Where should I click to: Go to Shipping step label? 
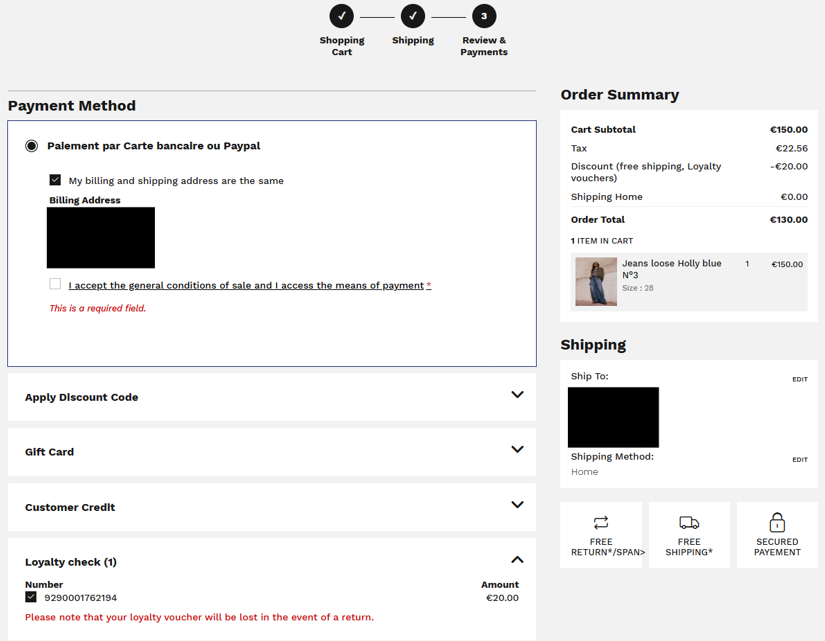click(x=413, y=41)
